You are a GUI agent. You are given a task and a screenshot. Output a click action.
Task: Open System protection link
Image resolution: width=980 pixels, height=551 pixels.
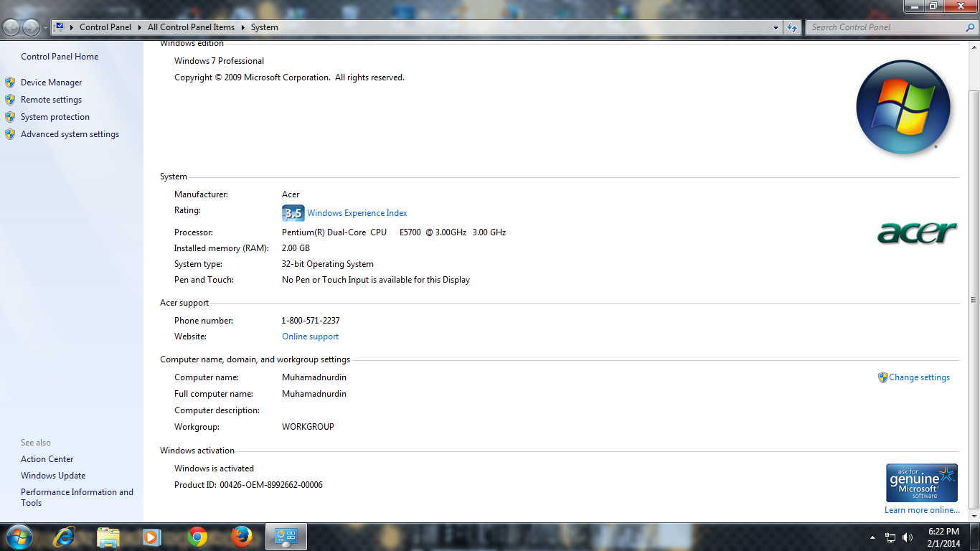(x=55, y=117)
